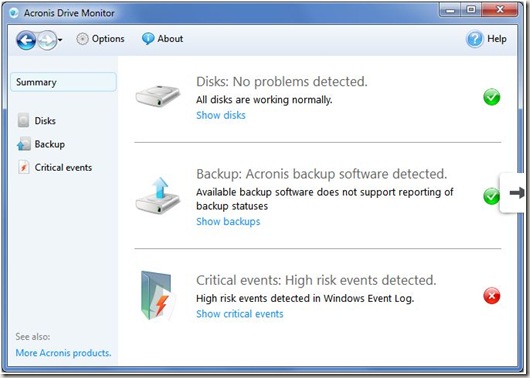Go back with the blue back arrow
The height and width of the screenshot is (378, 530).
click(x=26, y=40)
